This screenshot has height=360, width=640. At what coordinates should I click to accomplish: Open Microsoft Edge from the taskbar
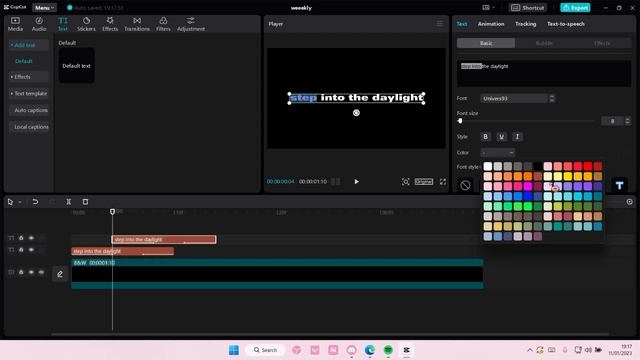(x=370, y=350)
